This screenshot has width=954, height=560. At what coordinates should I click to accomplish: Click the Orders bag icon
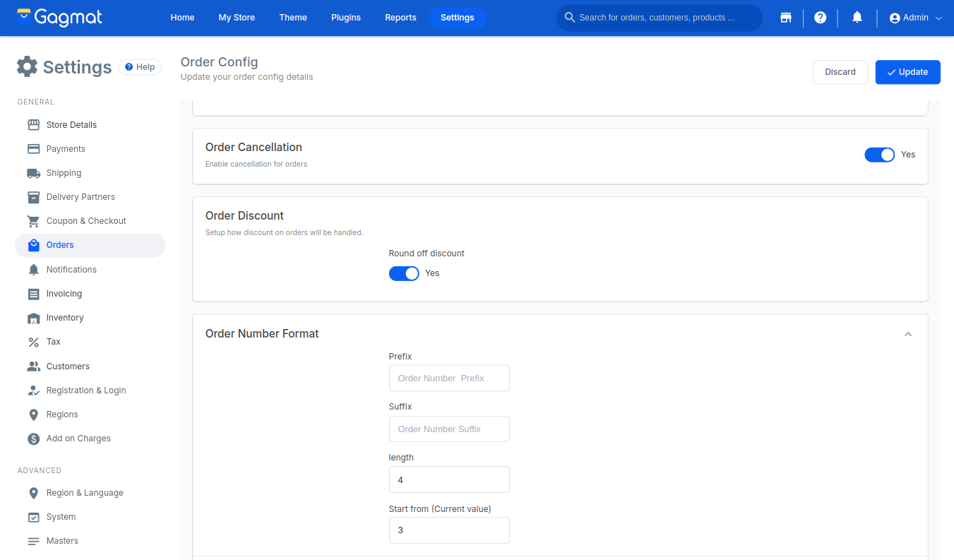tap(33, 245)
